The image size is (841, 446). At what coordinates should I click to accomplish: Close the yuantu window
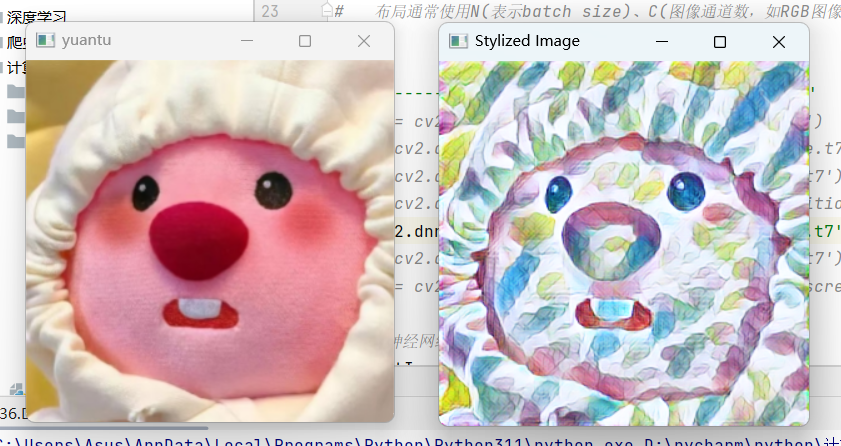click(x=364, y=41)
